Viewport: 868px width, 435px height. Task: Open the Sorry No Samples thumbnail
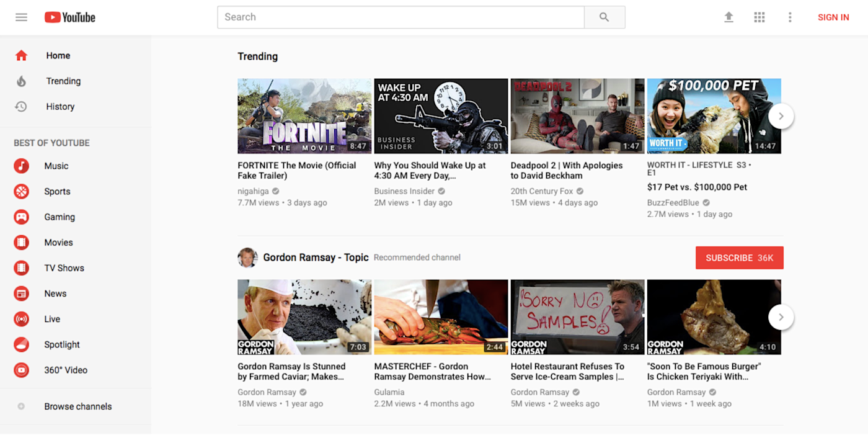click(x=577, y=317)
